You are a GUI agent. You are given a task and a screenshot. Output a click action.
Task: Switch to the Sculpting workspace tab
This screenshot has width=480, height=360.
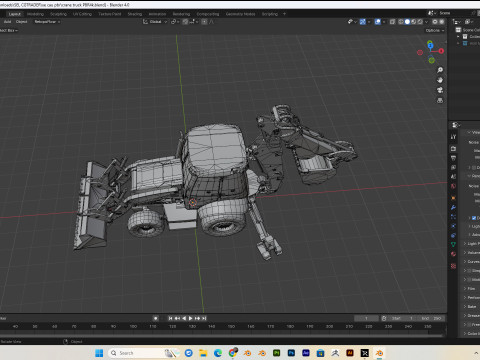pos(58,14)
